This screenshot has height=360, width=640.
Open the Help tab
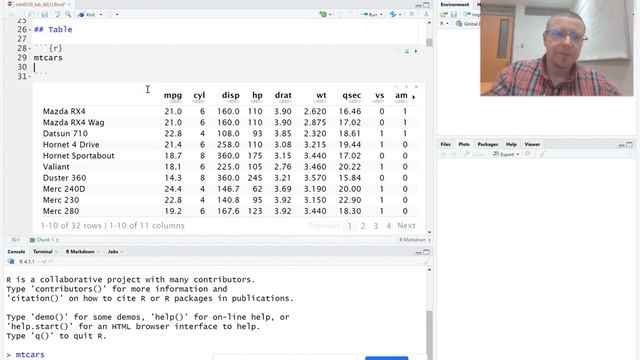click(511, 144)
